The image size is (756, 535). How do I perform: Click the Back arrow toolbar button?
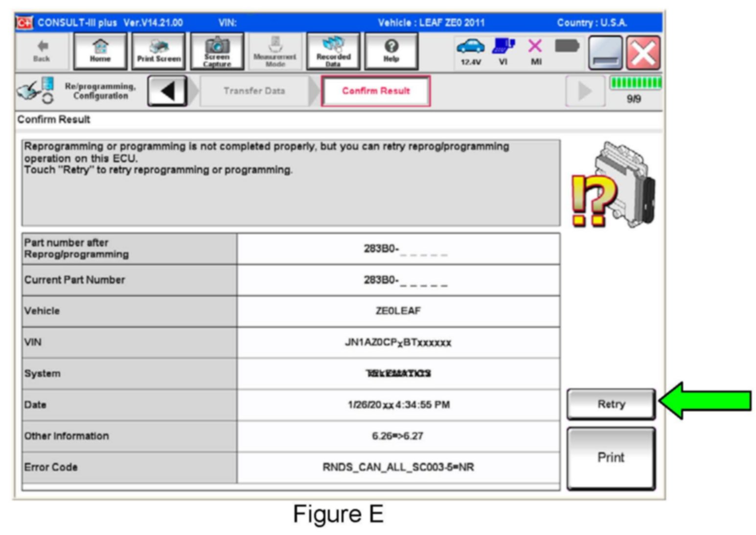coord(42,51)
